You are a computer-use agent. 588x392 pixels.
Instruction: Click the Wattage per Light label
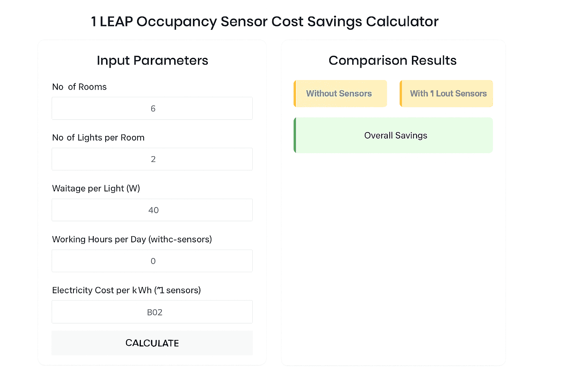(x=96, y=188)
